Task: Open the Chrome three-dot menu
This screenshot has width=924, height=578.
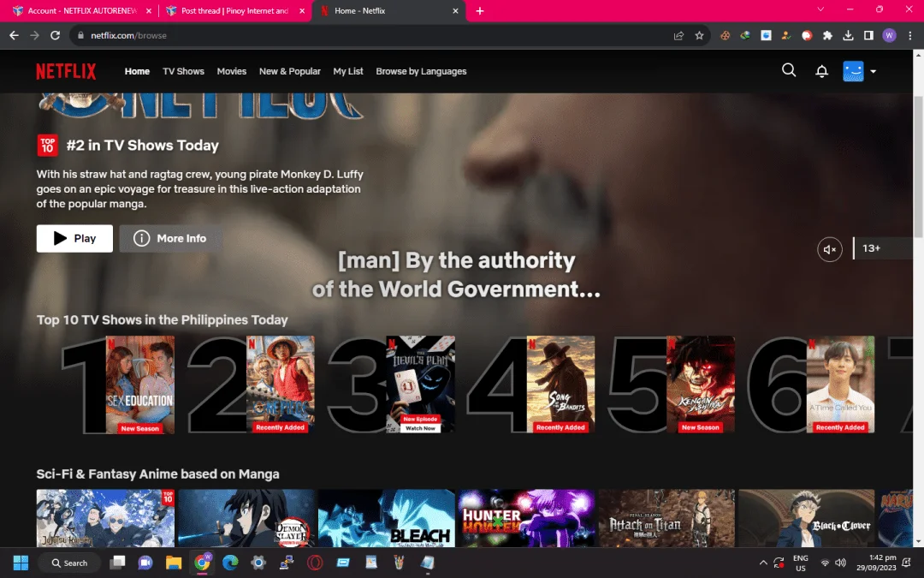Action: tap(909, 35)
